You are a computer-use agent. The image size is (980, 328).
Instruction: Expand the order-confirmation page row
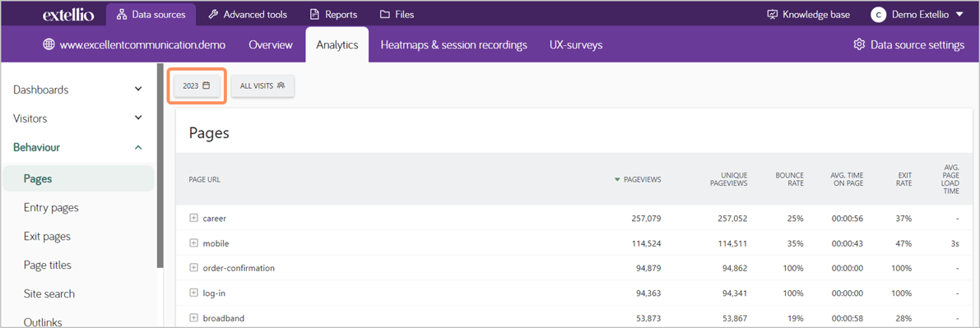click(193, 268)
